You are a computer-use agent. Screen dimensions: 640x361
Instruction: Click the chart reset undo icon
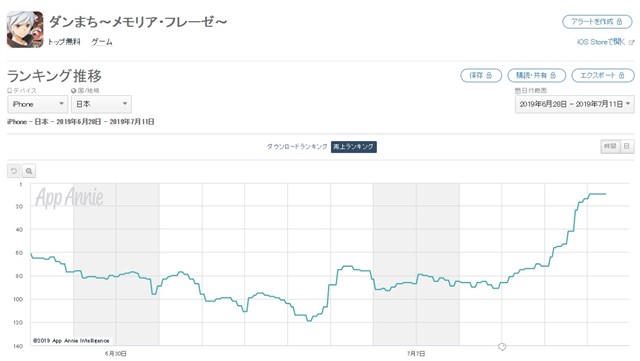pos(14,171)
